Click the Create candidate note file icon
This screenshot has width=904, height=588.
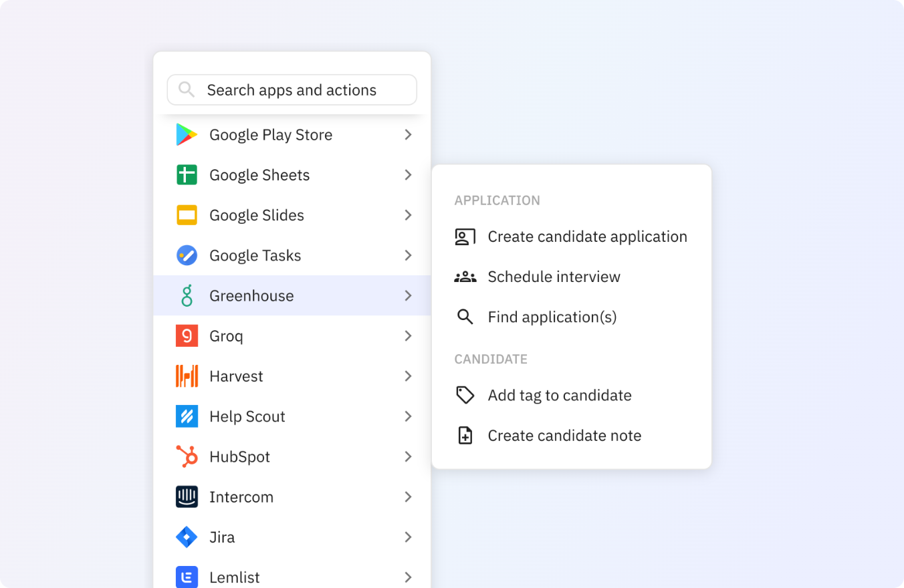465,435
